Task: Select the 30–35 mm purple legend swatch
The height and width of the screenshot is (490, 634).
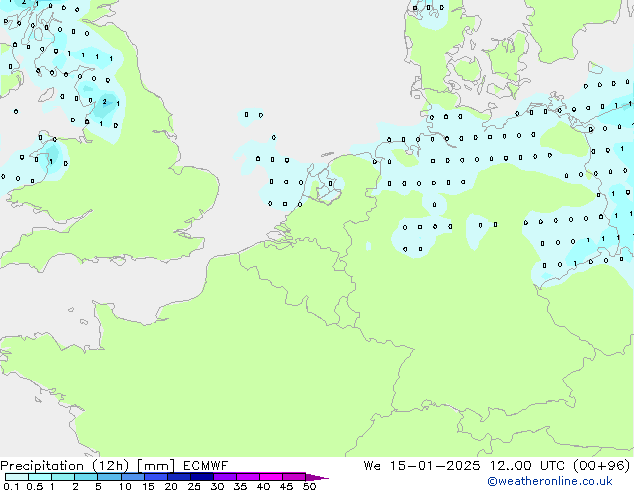Action: [x=225, y=477]
